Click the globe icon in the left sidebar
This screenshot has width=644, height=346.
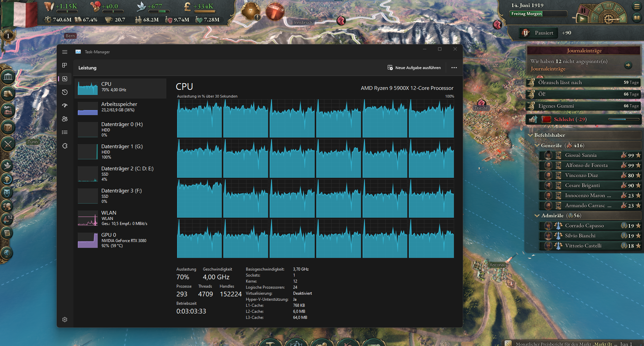click(7, 253)
